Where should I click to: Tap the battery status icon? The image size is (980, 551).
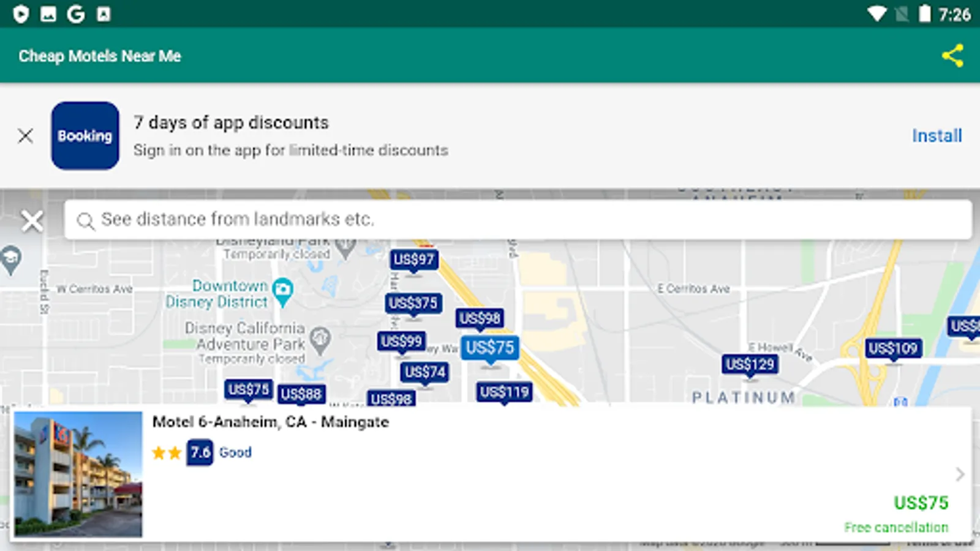pos(925,13)
